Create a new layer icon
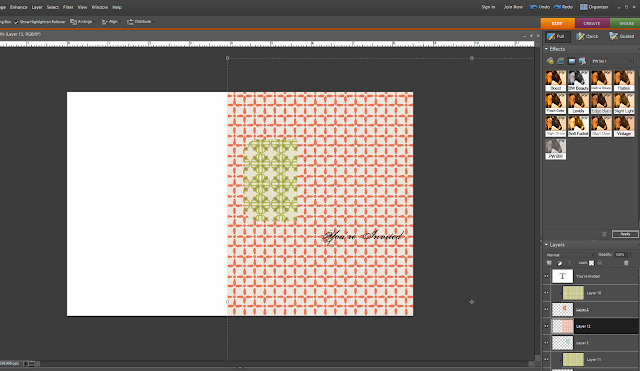This screenshot has width=640, height=371. 549,263
